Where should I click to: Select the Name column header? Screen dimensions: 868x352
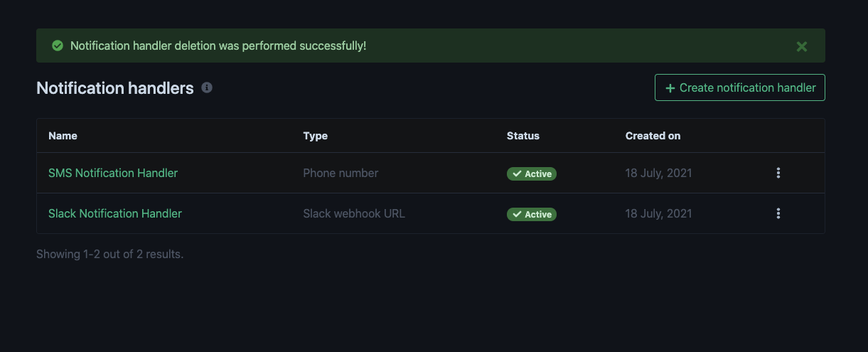point(63,136)
